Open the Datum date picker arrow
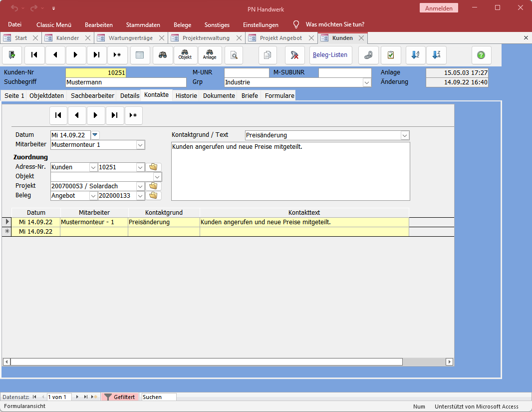 pyautogui.click(x=96, y=135)
